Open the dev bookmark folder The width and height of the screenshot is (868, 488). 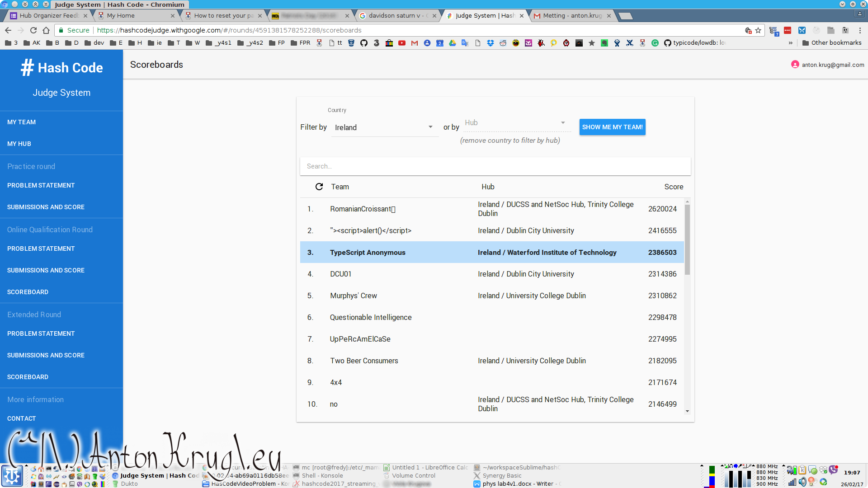[x=94, y=43]
